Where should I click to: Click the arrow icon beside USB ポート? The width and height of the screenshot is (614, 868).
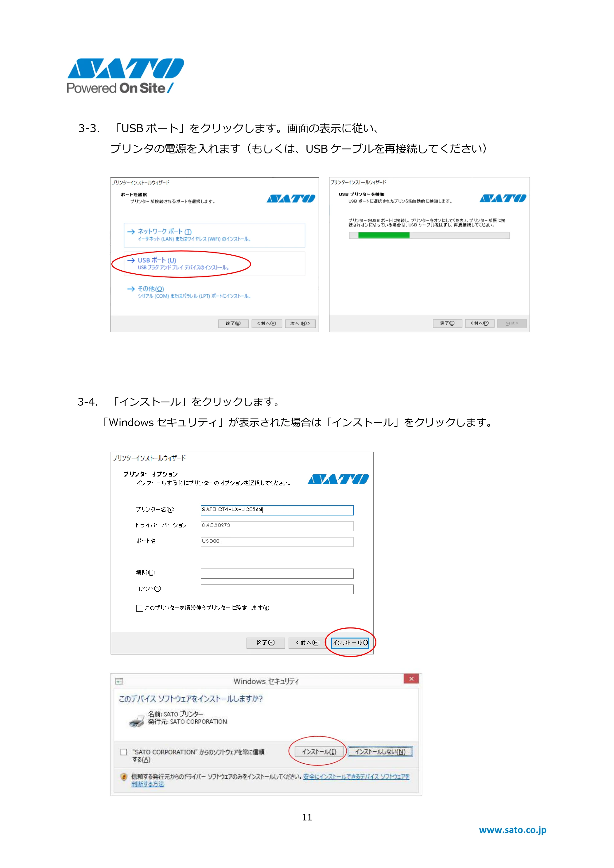point(131,260)
